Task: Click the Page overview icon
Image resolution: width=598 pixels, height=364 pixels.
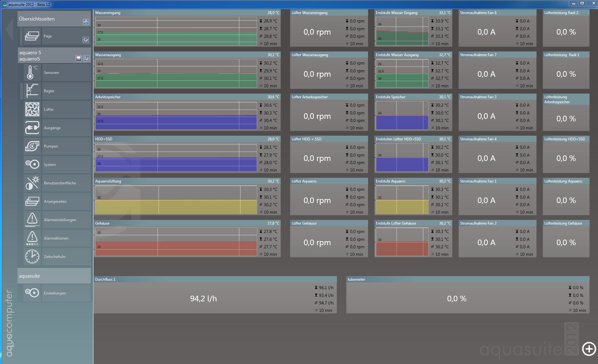Action: (32, 36)
